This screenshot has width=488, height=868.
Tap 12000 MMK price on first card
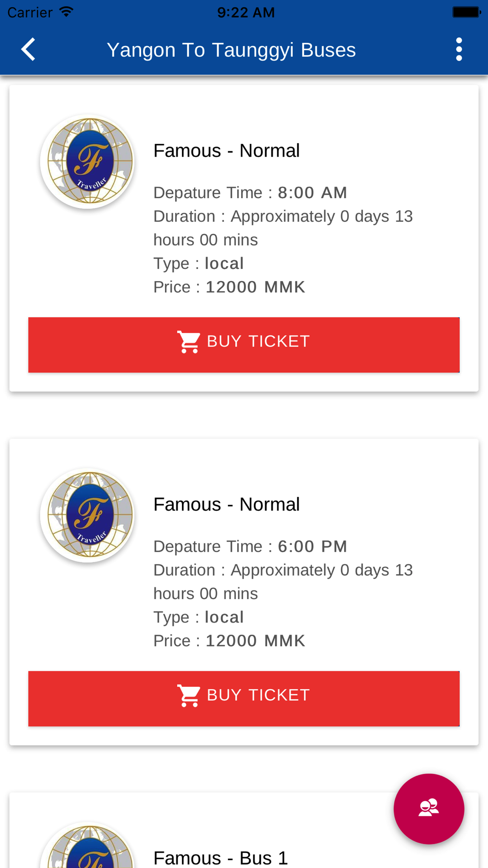[255, 287]
